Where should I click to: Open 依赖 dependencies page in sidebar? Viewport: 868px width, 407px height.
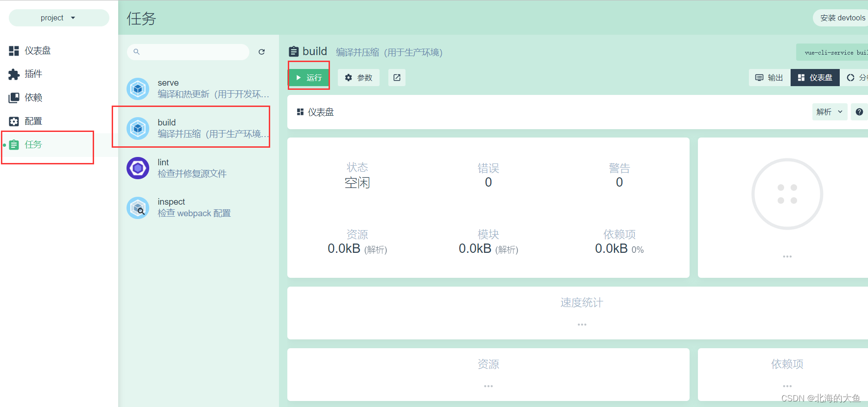pos(59,98)
